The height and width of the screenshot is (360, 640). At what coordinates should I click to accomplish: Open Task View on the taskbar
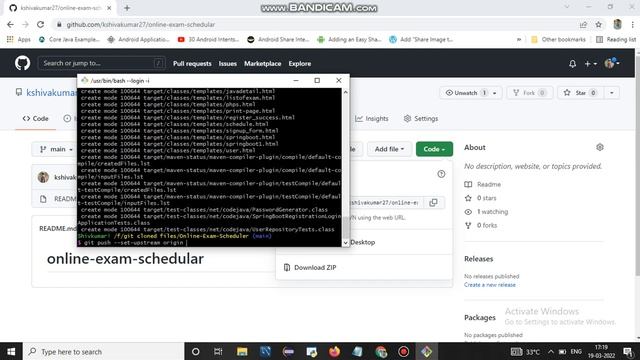point(218,351)
